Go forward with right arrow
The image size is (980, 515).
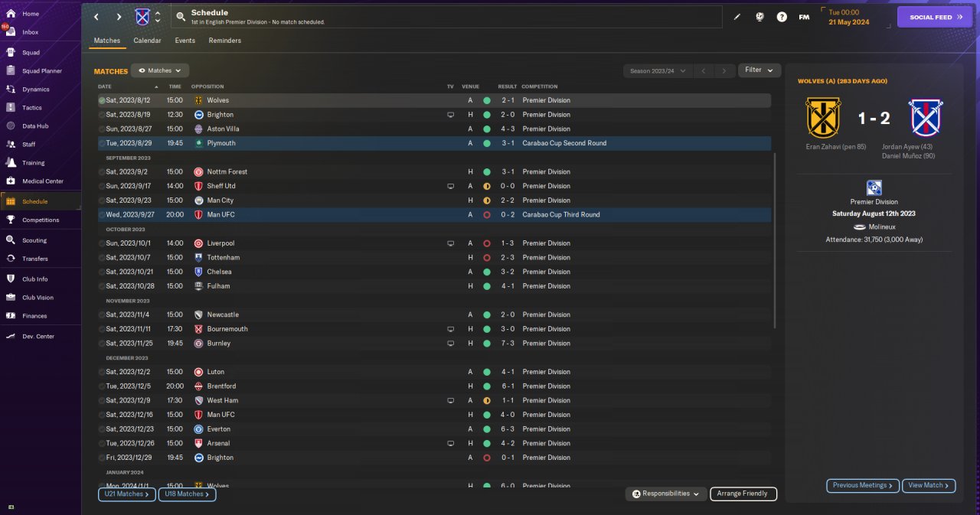pyautogui.click(x=119, y=17)
